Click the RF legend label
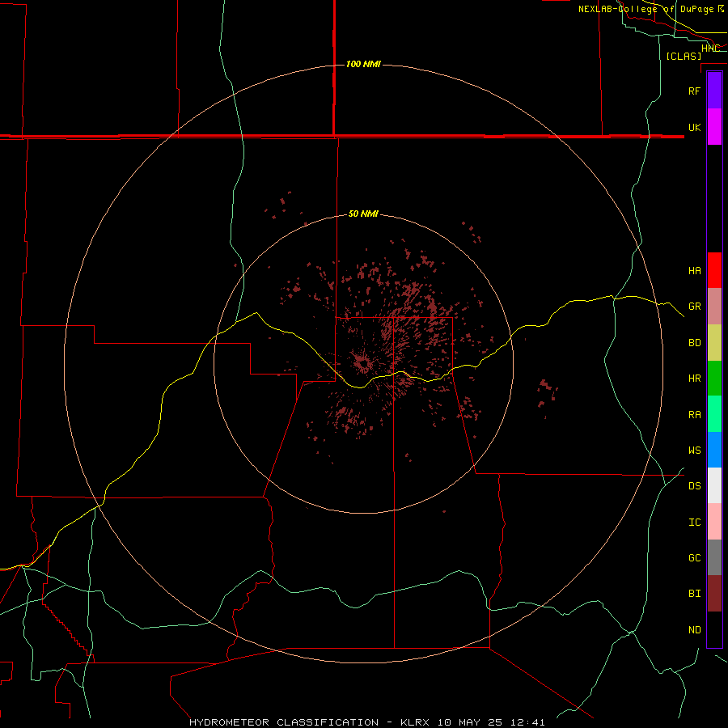The image size is (728, 728). [x=694, y=91]
